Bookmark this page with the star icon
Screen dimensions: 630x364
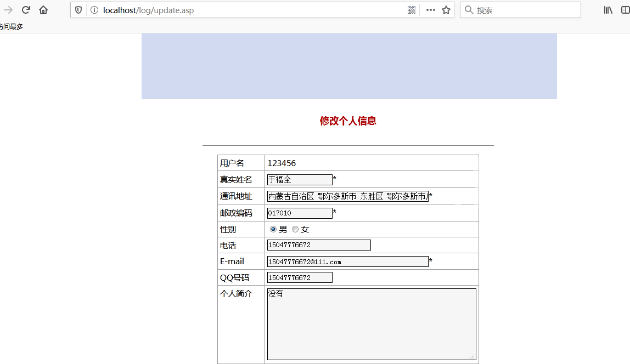click(x=446, y=10)
